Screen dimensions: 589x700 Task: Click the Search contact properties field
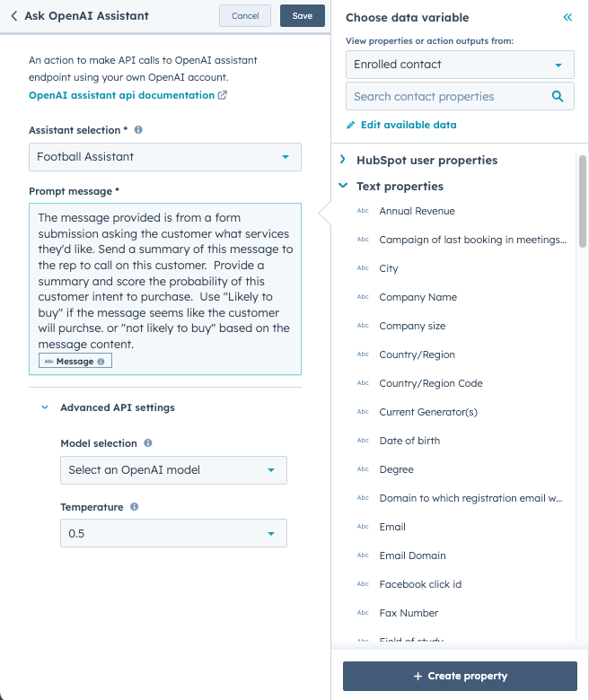click(447, 97)
